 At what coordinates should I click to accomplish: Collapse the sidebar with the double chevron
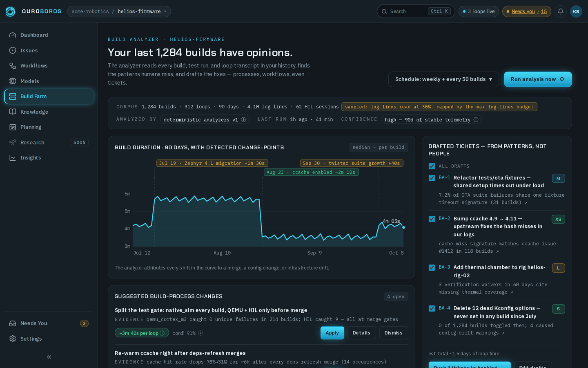click(49, 357)
